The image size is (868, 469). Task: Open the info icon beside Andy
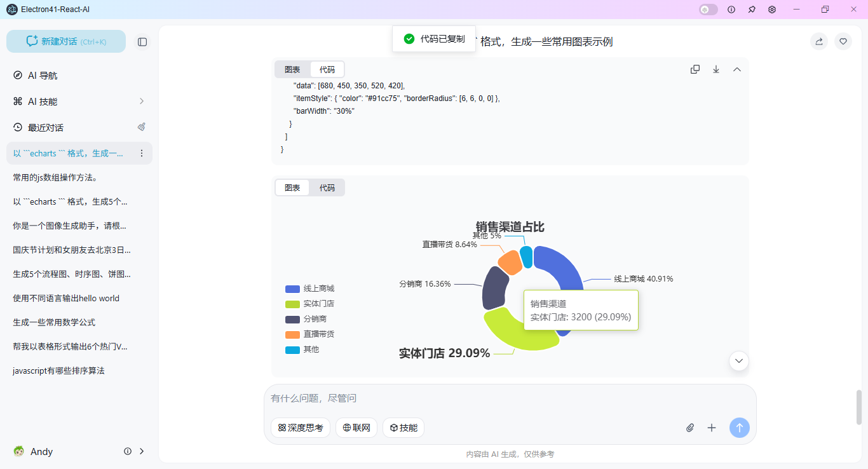pyautogui.click(x=128, y=451)
